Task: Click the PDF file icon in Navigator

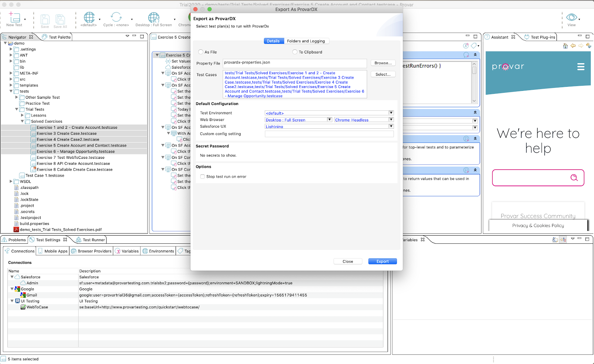Action: [16, 230]
